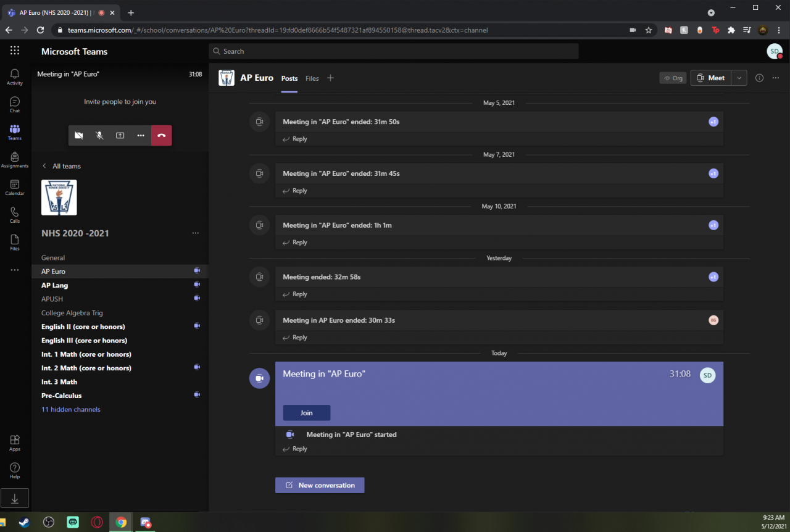Click the EG participant avatar

pyautogui.click(x=713, y=320)
